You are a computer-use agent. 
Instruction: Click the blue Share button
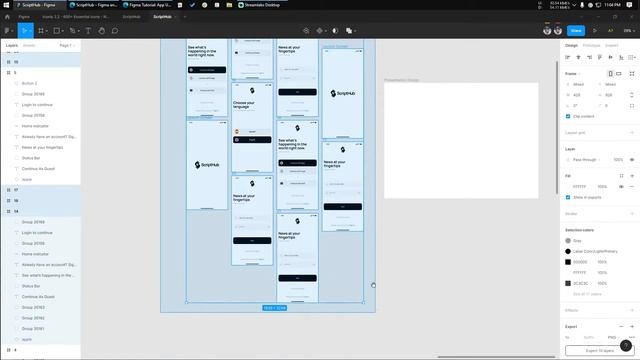click(576, 31)
